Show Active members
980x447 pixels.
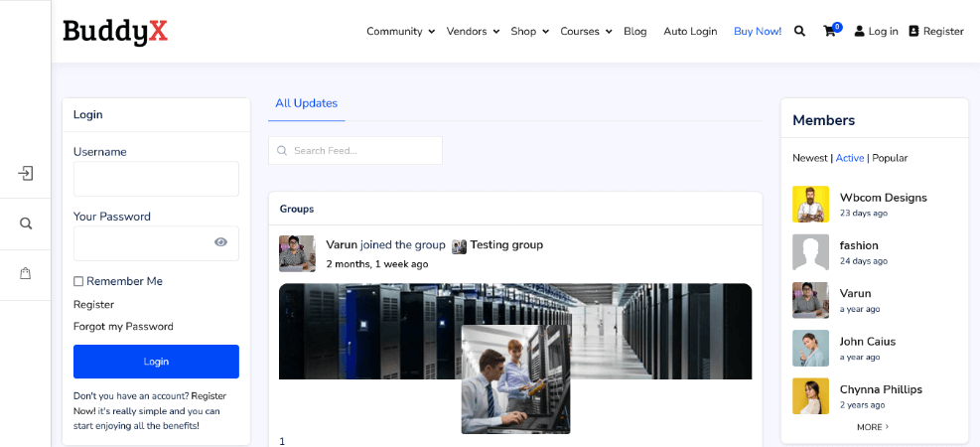tap(850, 158)
